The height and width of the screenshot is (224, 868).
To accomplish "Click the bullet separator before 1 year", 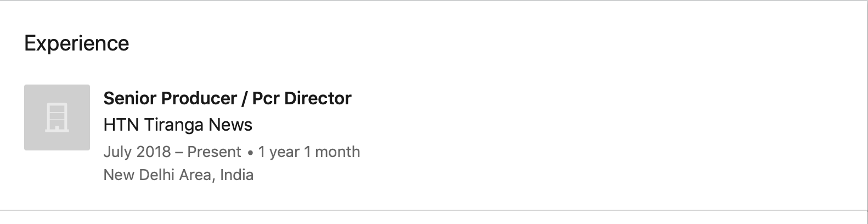I will [x=250, y=153].
